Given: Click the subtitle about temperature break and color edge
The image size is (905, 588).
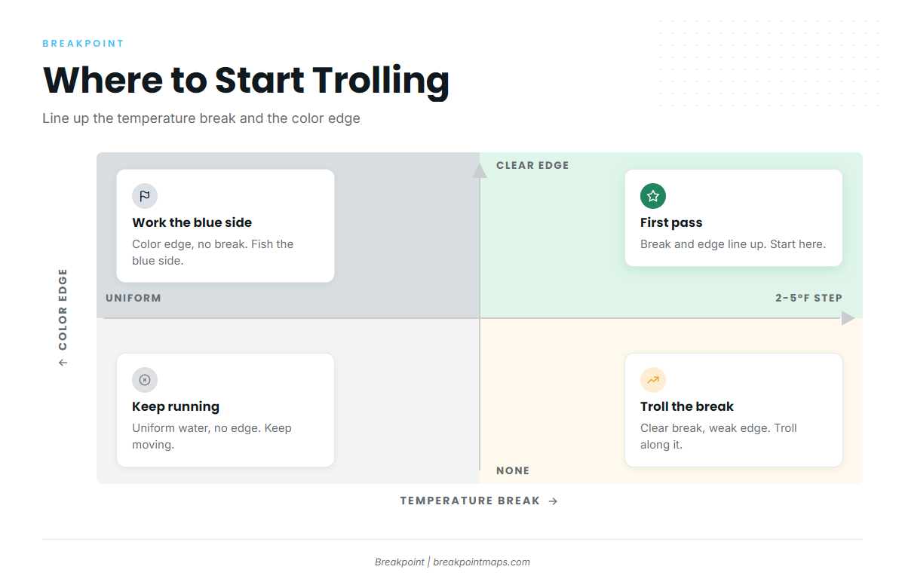Looking at the screenshot, I should pos(201,118).
